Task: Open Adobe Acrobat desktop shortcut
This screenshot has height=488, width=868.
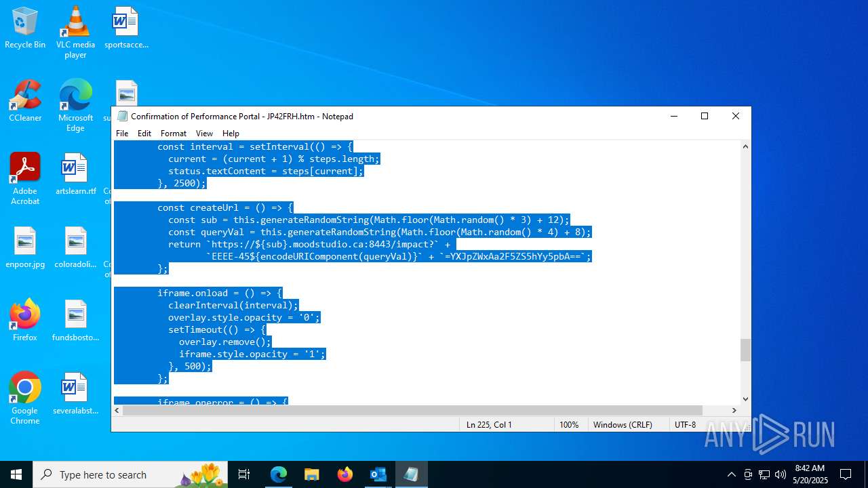Action: pyautogui.click(x=25, y=179)
